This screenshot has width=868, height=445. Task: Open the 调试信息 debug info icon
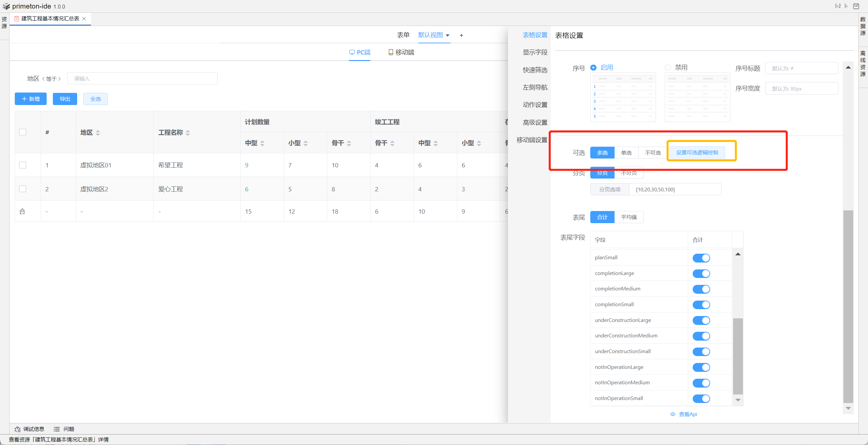tap(17, 429)
